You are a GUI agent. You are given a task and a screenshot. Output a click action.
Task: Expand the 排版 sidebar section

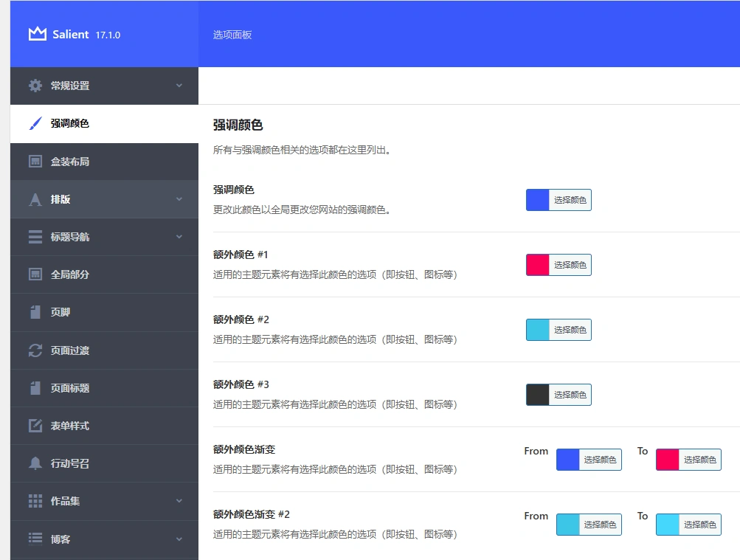pos(177,198)
